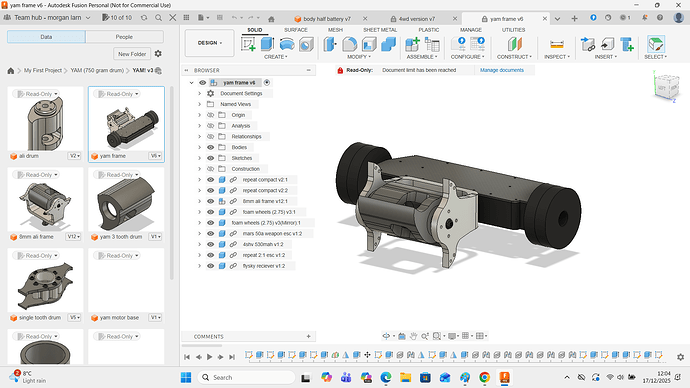The height and width of the screenshot is (388, 690).
Task: Toggle visibility of yam frame v6 root
Action: pos(202,82)
